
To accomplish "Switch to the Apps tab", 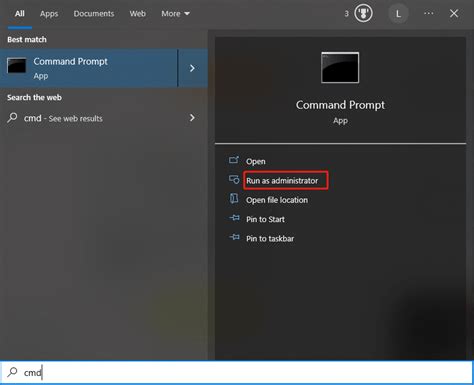I will [49, 14].
